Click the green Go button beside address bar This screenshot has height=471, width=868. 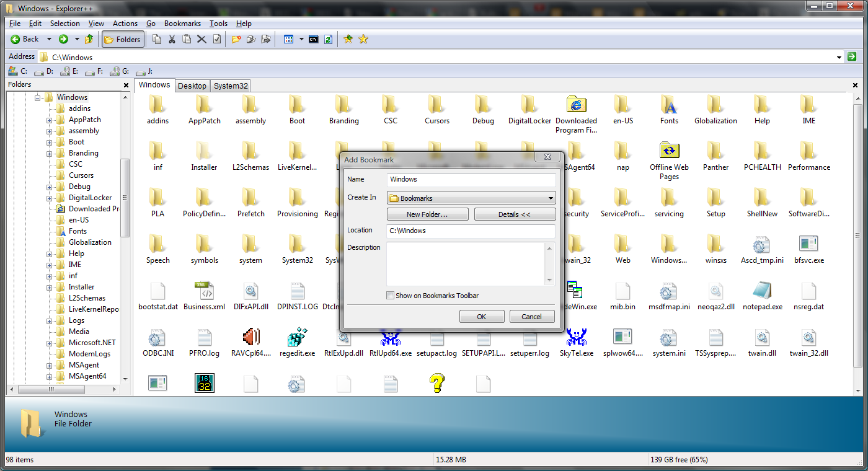click(x=852, y=56)
